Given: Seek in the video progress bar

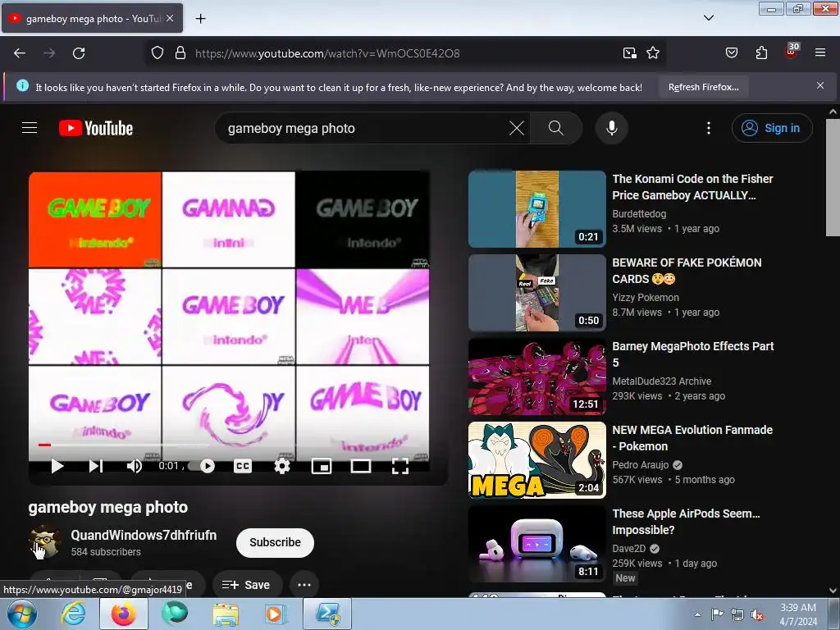Looking at the screenshot, I should [229, 445].
